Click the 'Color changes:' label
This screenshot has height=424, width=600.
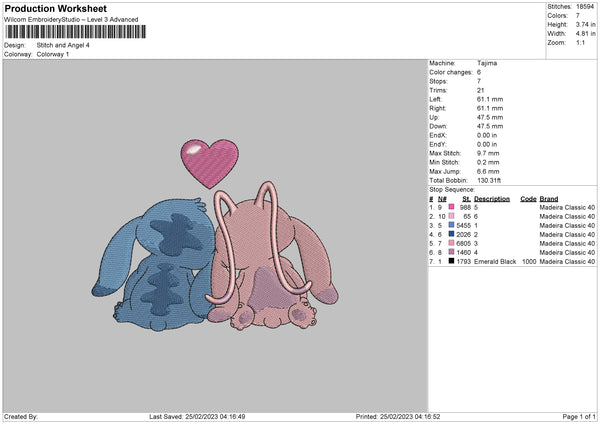pyautogui.click(x=451, y=72)
